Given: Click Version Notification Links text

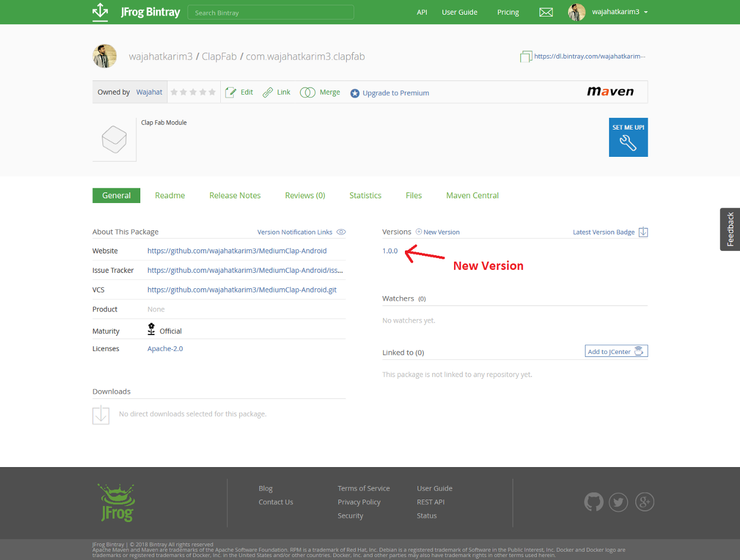Looking at the screenshot, I should point(295,232).
